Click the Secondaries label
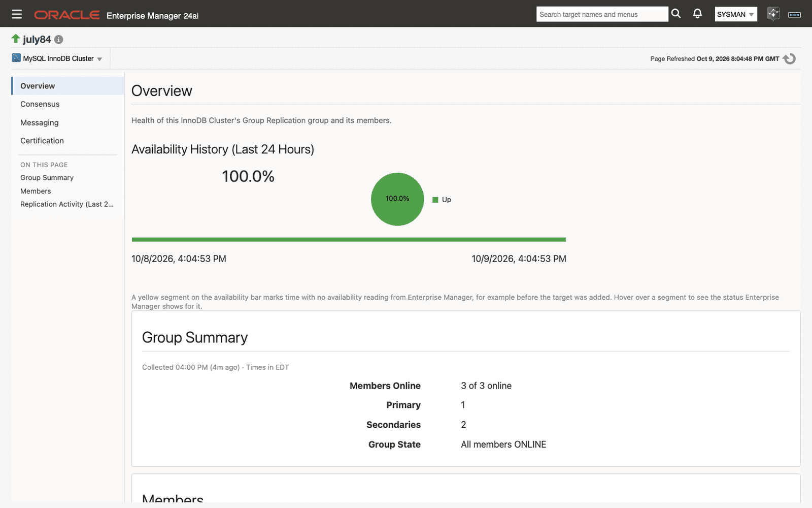The image size is (812, 508). pyautogui.click(x=393, y=425)
